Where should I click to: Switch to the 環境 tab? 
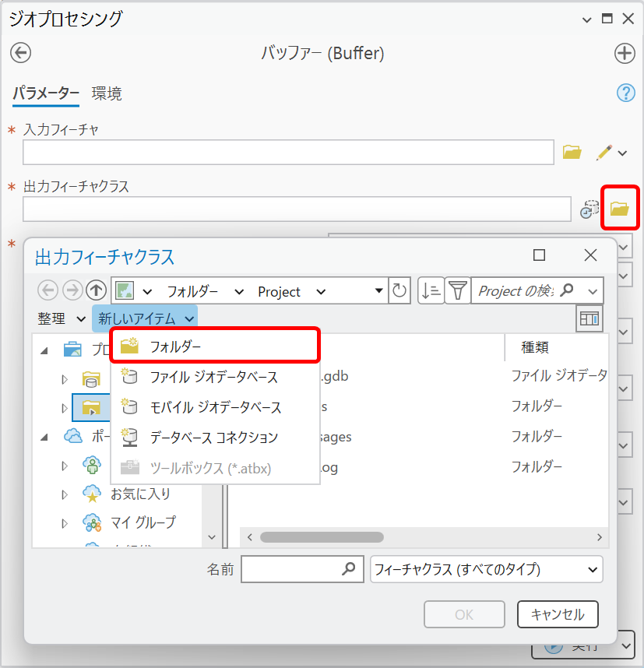pyautogui.click(x=107, y=94)
